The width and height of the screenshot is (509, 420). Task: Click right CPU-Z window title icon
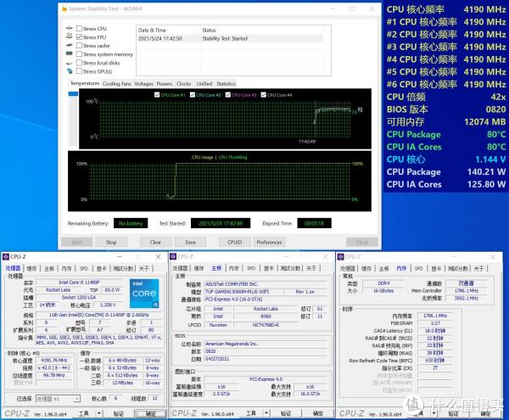[340, 257]
